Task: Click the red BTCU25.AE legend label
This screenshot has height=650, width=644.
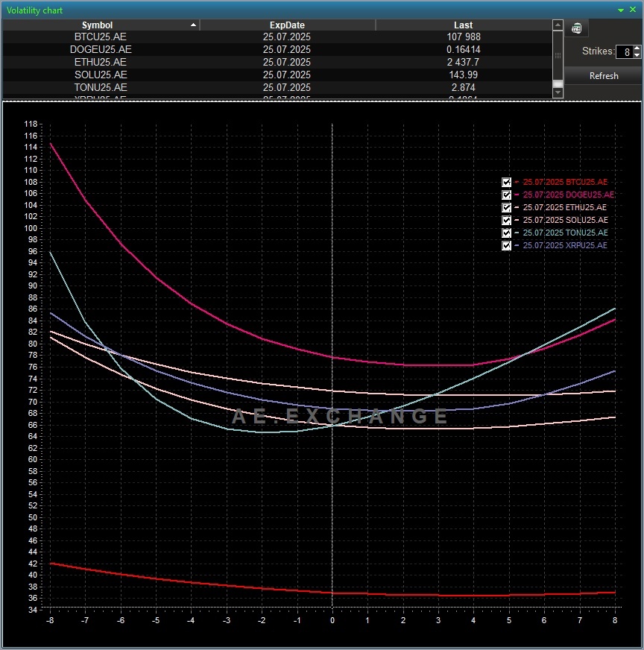Action: pyautogui.click(x=565, y=182)
